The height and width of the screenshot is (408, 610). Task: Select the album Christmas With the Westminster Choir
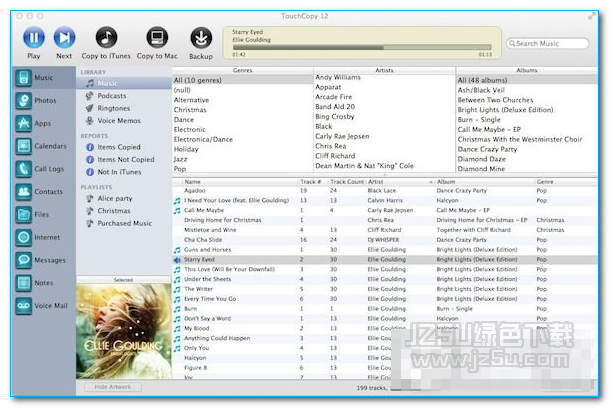pyautogui.click(x=527, y=139)
